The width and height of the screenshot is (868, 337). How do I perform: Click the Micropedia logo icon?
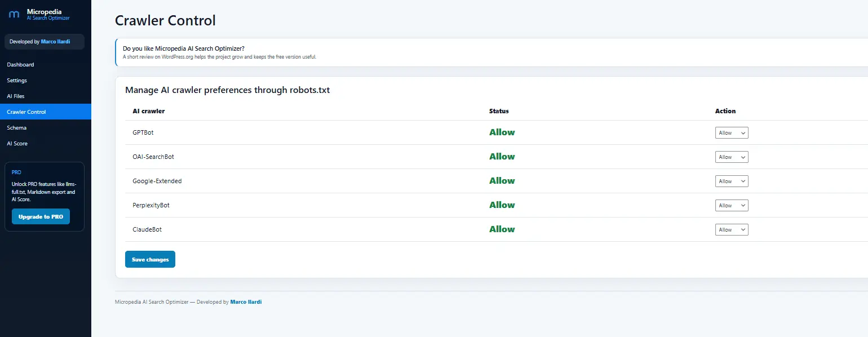tap(14, 14)
